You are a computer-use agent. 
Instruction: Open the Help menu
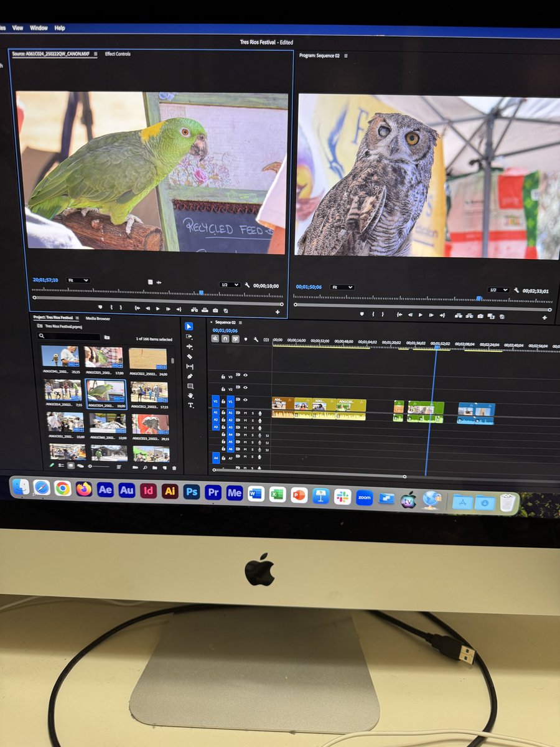[59, 28]
